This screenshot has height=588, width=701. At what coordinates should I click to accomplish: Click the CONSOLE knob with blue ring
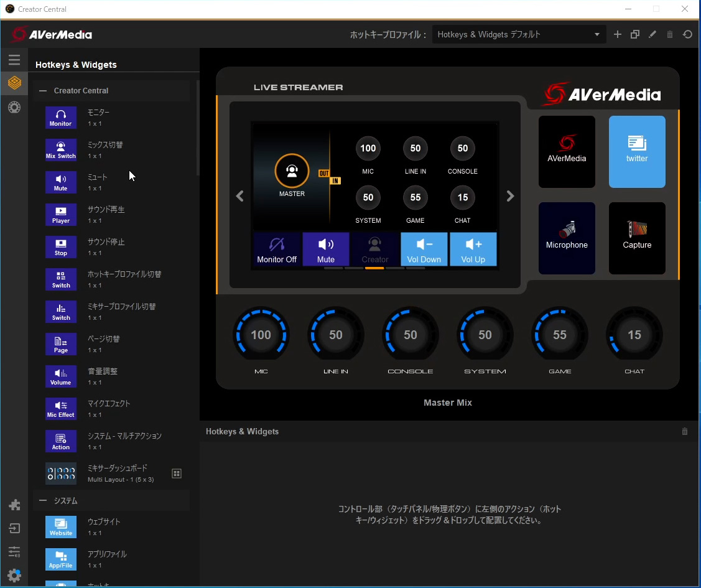411,335
